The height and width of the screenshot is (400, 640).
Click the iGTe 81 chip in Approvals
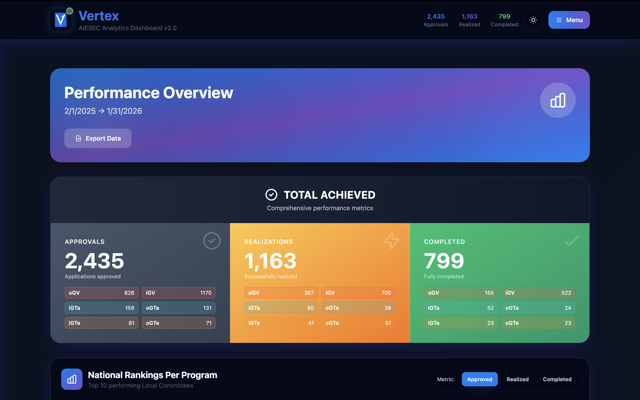pyautogui.click(x=101, y=323)
